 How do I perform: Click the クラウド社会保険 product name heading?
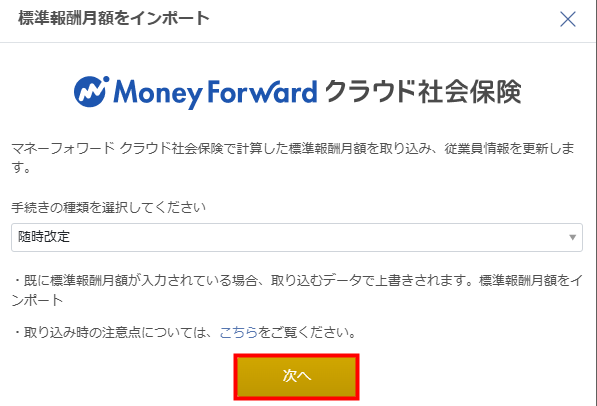click(x=423, y=92)
